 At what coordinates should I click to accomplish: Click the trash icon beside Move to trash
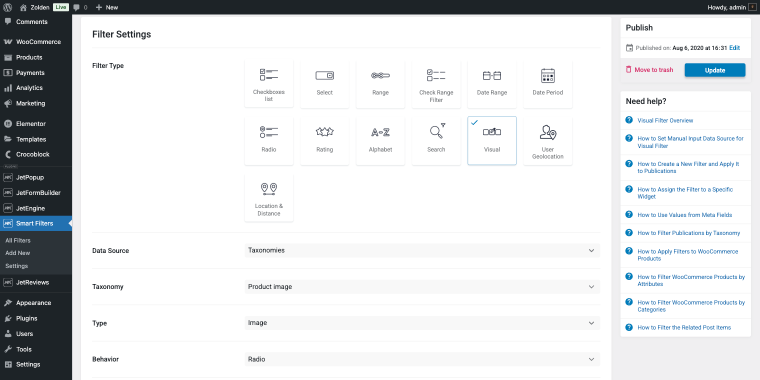629,70
